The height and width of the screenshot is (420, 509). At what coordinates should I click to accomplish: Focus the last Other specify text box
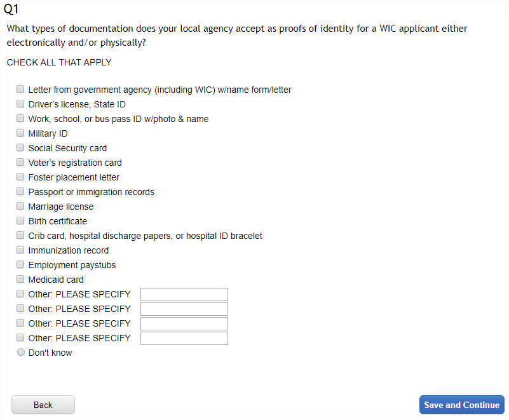pos(184,338)
